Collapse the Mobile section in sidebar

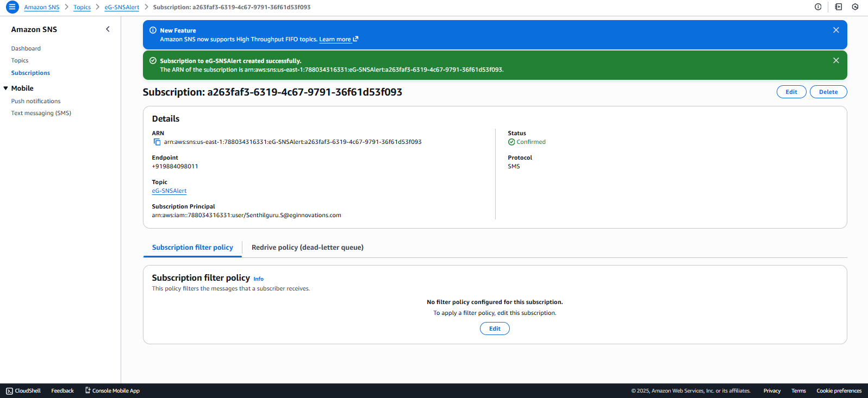pyautogui.click(x=6, y=89)
